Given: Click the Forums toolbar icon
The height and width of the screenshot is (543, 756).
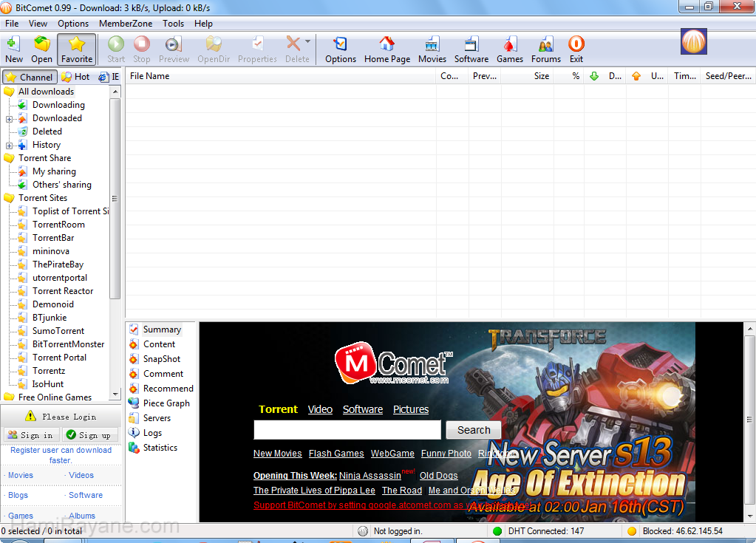Looking at the screenshot, I should pyautogui.click(x=546, y=49).
